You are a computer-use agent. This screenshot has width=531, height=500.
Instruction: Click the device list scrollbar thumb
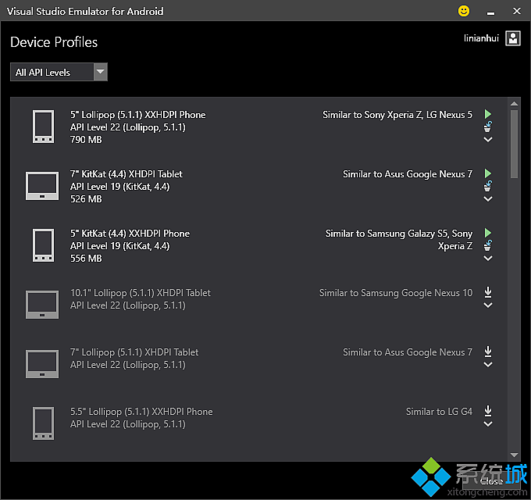coord(514,144)
